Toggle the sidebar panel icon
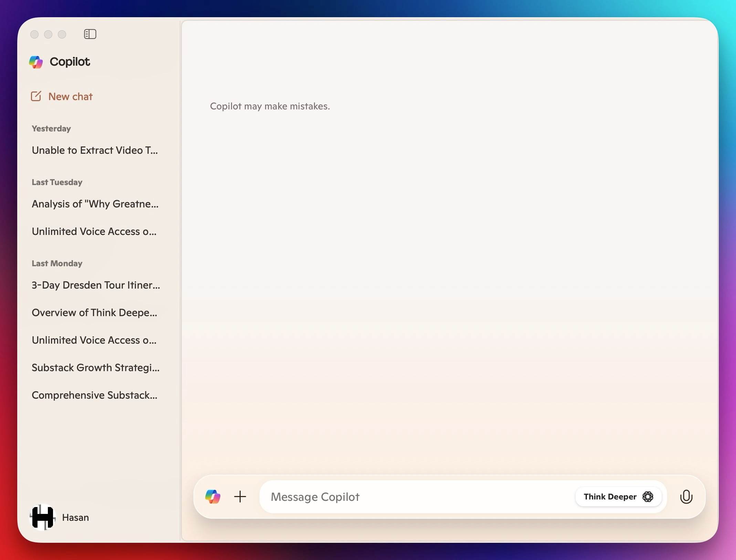Image resolution: width=736 pixels, height=560 pixels. pyautogui.click(x=90, y=34)
